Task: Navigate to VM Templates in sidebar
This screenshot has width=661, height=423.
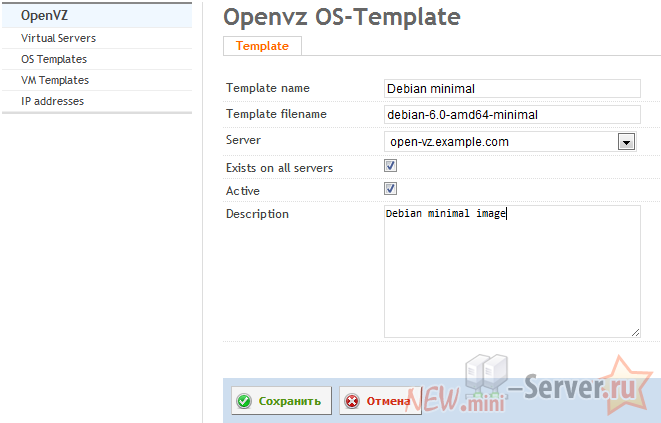Action: (55, 80)
